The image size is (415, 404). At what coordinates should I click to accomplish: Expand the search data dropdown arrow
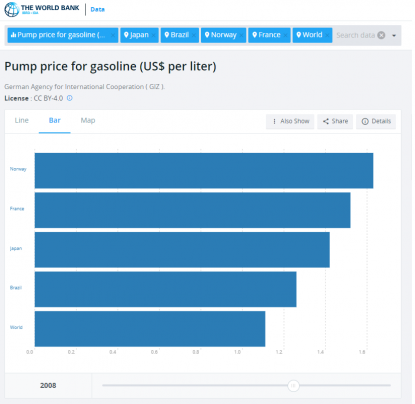(394, 35)
